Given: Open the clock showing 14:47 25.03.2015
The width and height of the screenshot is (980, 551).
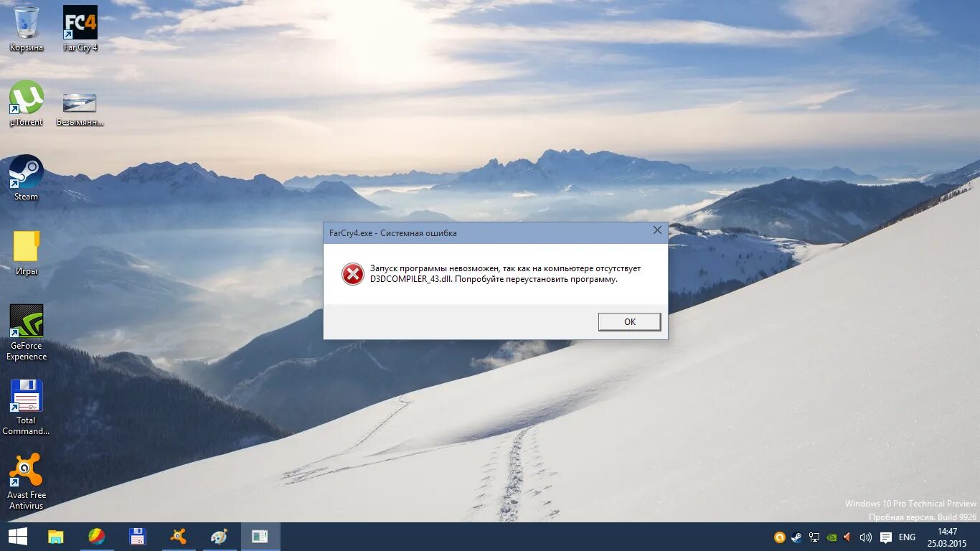Looking at the screenshot, I should 947,537.
